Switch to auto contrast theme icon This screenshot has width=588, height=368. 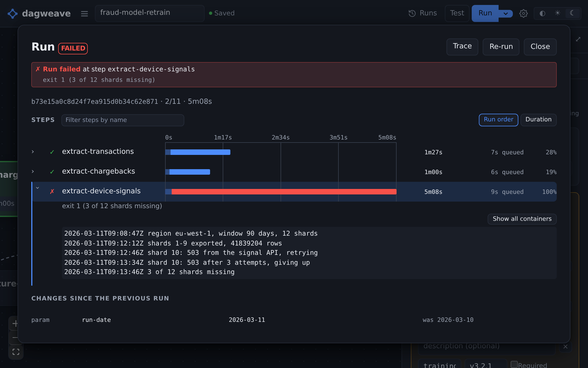(542, 13)
